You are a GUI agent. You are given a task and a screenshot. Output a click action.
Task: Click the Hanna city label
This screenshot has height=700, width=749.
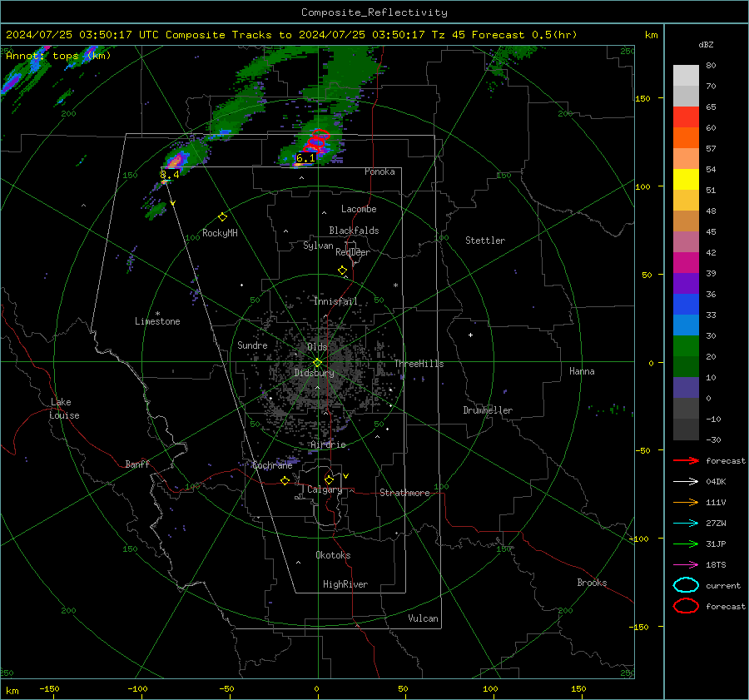(582, 371)
